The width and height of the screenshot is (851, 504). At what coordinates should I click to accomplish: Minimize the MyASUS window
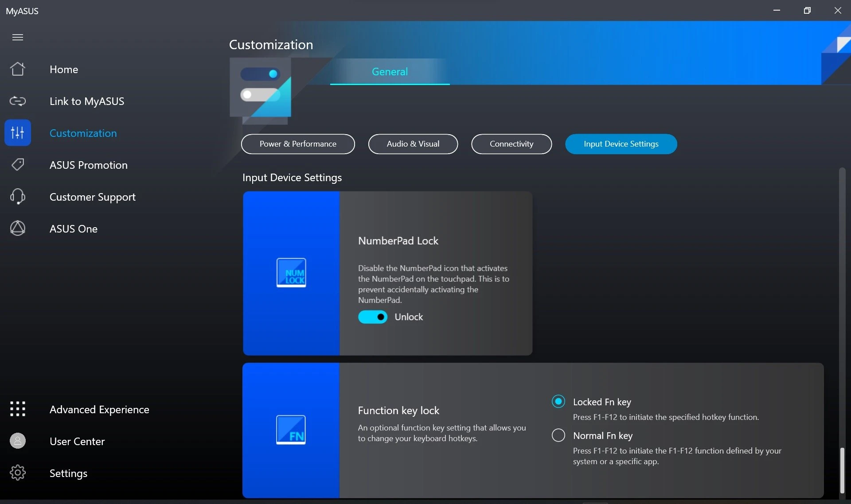(x=777, y=10)
